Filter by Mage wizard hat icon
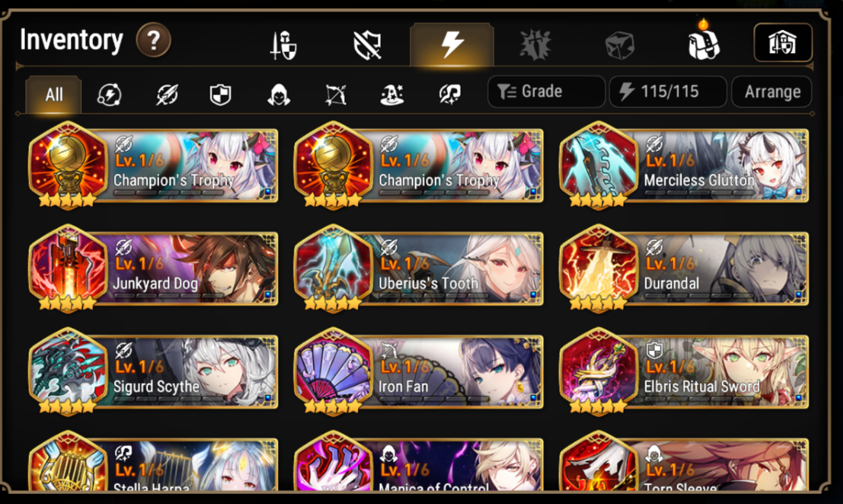 [392, 95]
